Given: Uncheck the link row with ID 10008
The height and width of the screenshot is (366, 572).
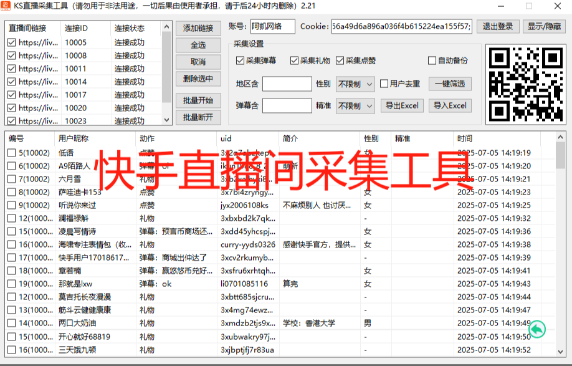Looking at the screenshot, I should 11,55.
